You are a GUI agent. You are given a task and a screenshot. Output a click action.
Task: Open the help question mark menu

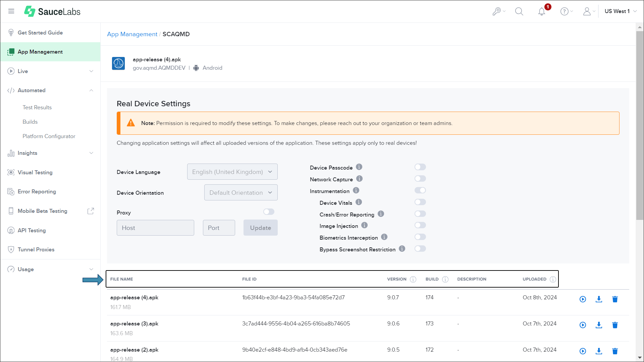(566, 11)
